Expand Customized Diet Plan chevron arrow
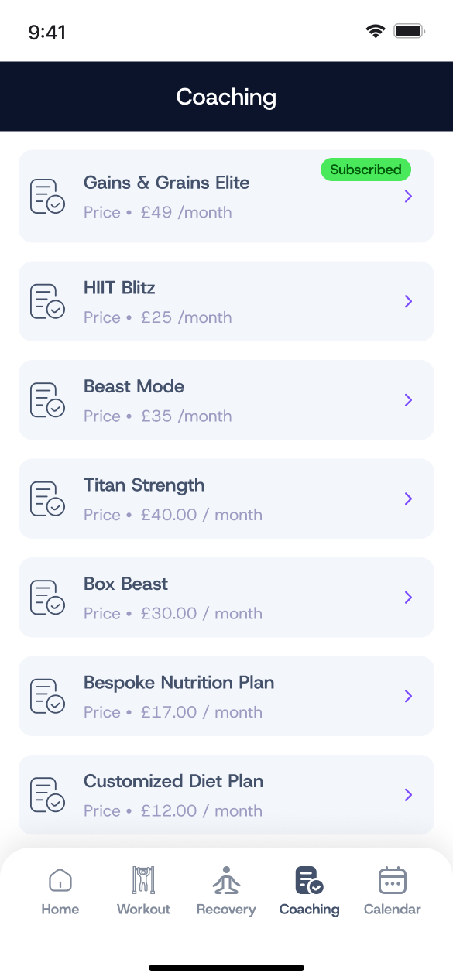The width and height of the screenshot is (453, 980). 408,795
